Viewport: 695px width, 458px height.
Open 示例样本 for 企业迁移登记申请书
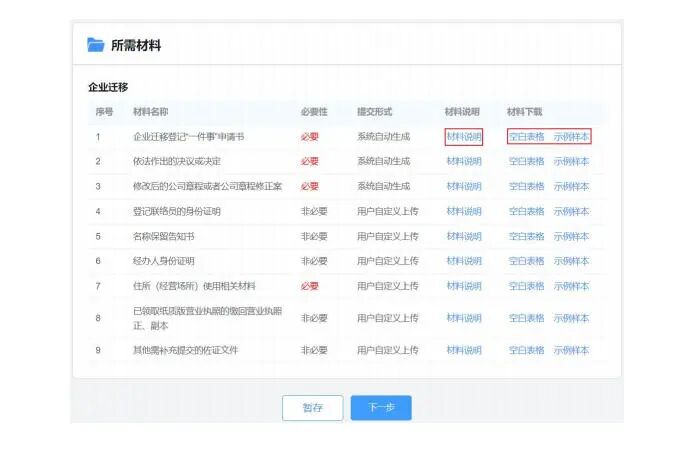click(571, 136)
